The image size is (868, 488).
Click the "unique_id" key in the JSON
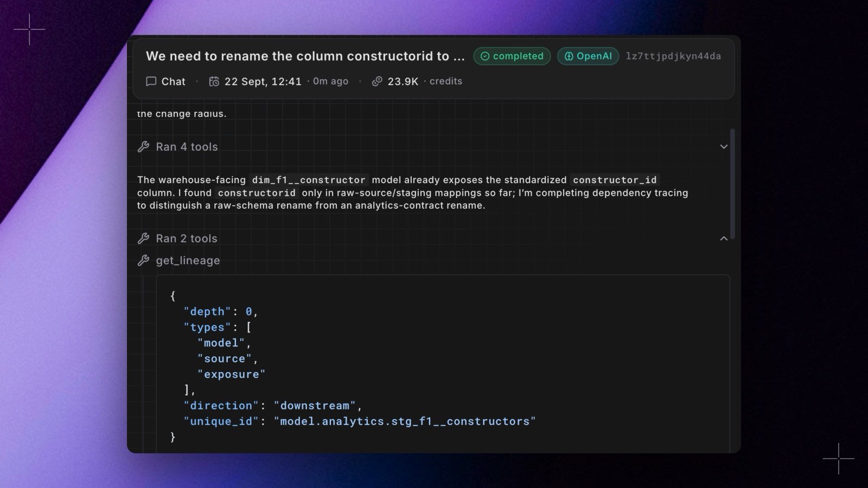[221, 421]
